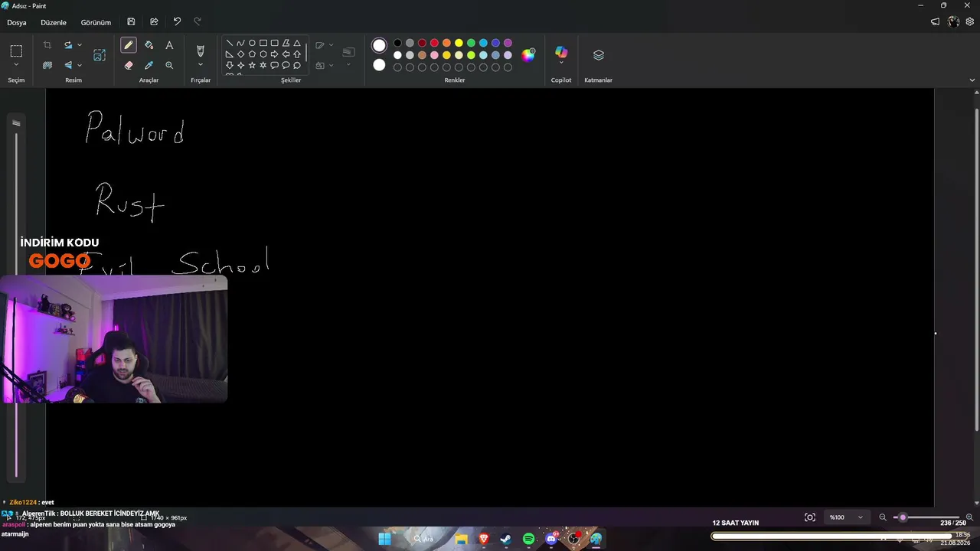The image size is (980, 551).
Task: Choose the orange color swatch
Action: (x=446, y=43)
